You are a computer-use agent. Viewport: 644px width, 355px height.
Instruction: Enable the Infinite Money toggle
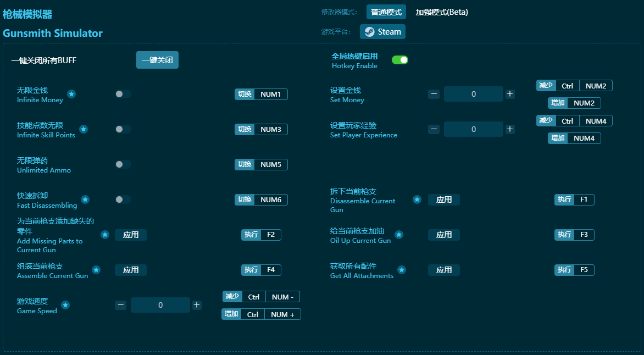[123, 94]
